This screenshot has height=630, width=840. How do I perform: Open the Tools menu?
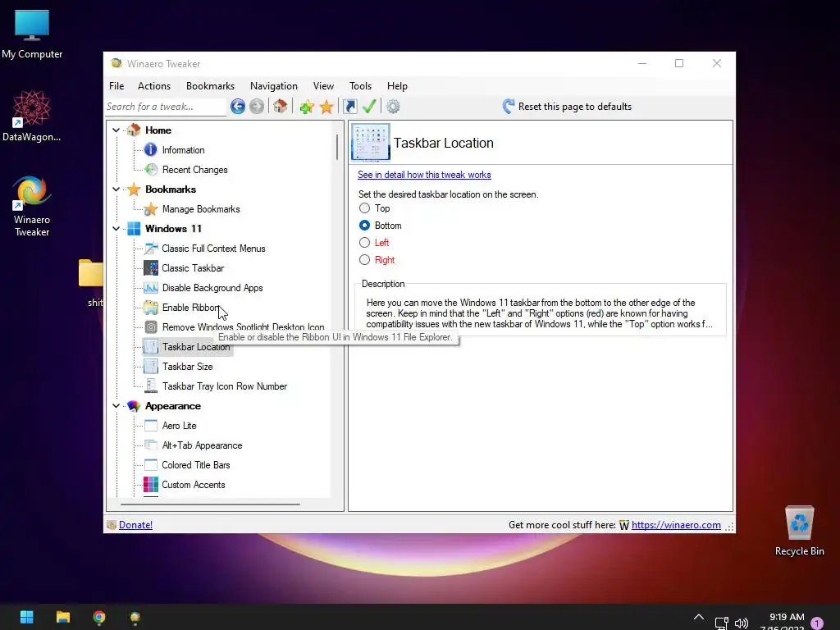pyautogui.click(x=361, y=85)
